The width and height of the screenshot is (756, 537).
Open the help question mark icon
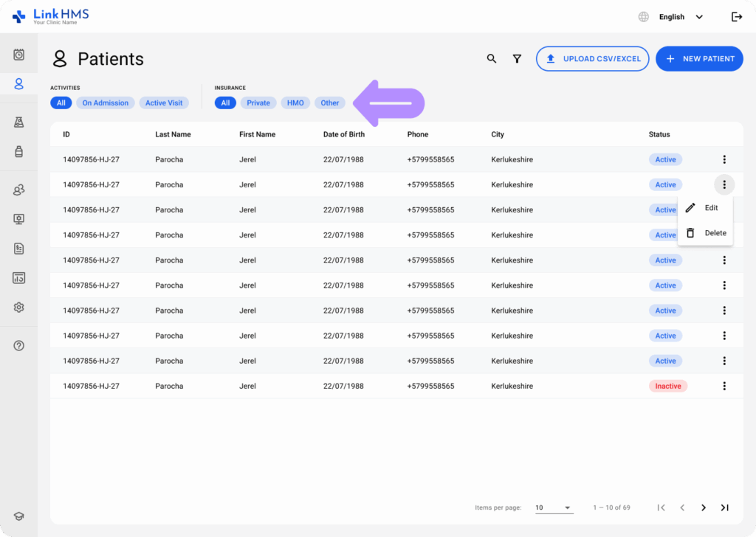coord(19,345)
